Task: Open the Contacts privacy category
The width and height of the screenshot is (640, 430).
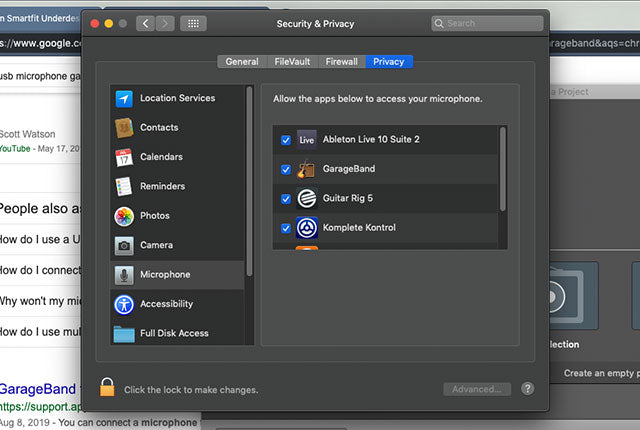Action: (x=158, y=127)
